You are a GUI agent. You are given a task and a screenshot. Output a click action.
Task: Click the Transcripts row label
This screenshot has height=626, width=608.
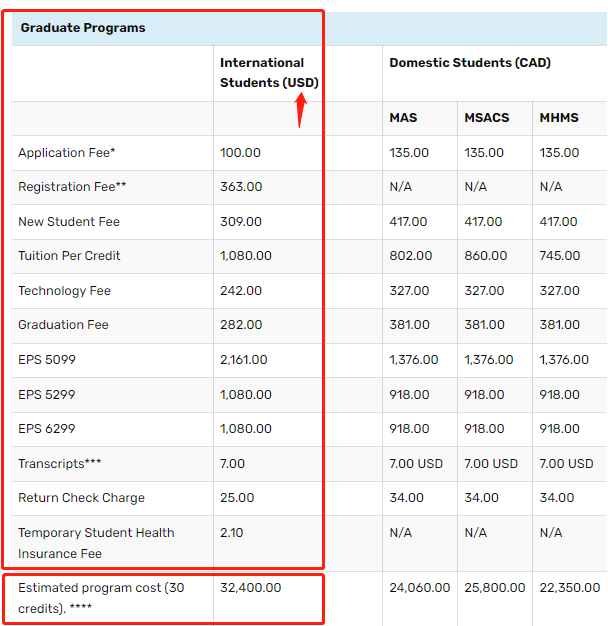pos(60,464)
